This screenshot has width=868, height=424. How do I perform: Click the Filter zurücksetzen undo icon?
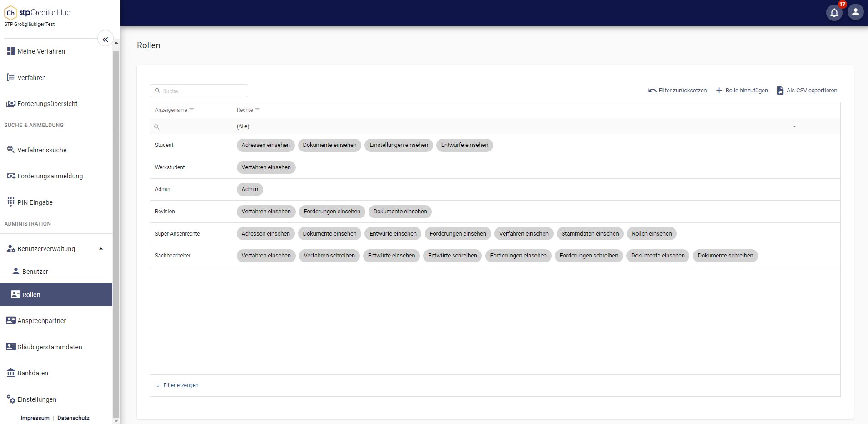tap(652, 91)
